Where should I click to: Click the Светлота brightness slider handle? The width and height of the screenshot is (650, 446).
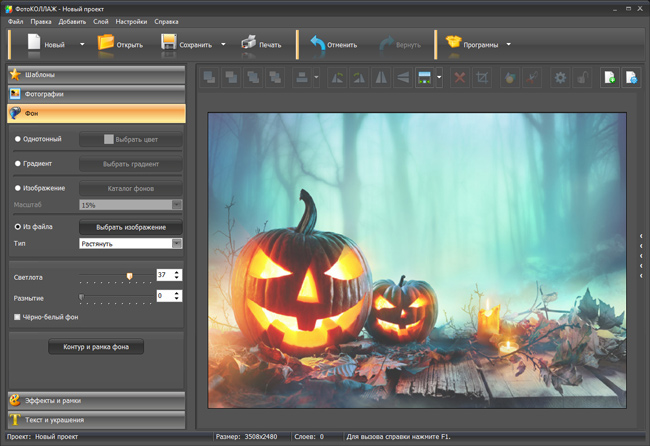[129, 275]
